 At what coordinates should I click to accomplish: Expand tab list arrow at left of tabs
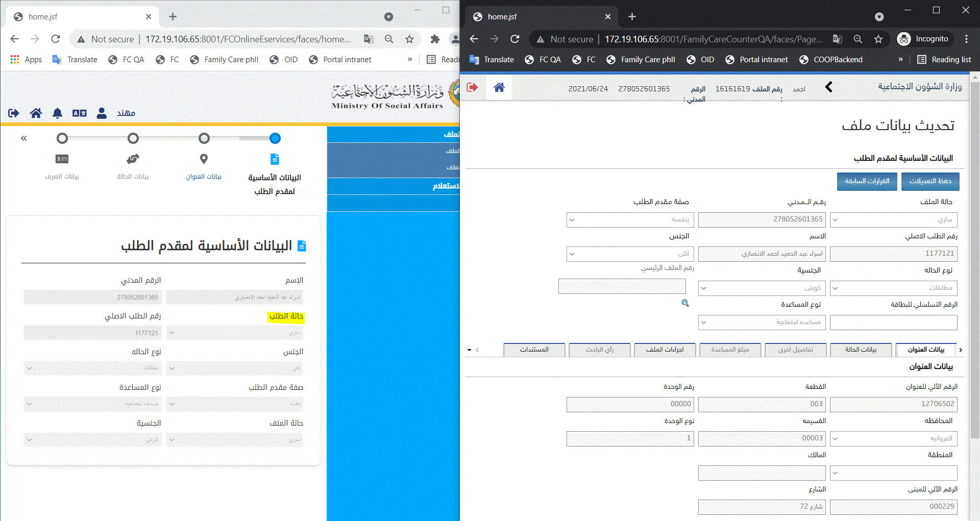[x=470, y=350]
